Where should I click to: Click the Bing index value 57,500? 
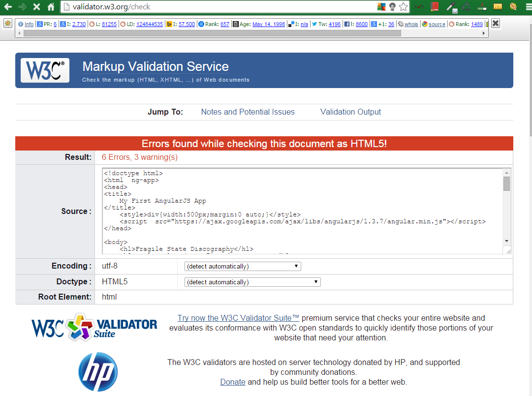click(x=187, y=24)
